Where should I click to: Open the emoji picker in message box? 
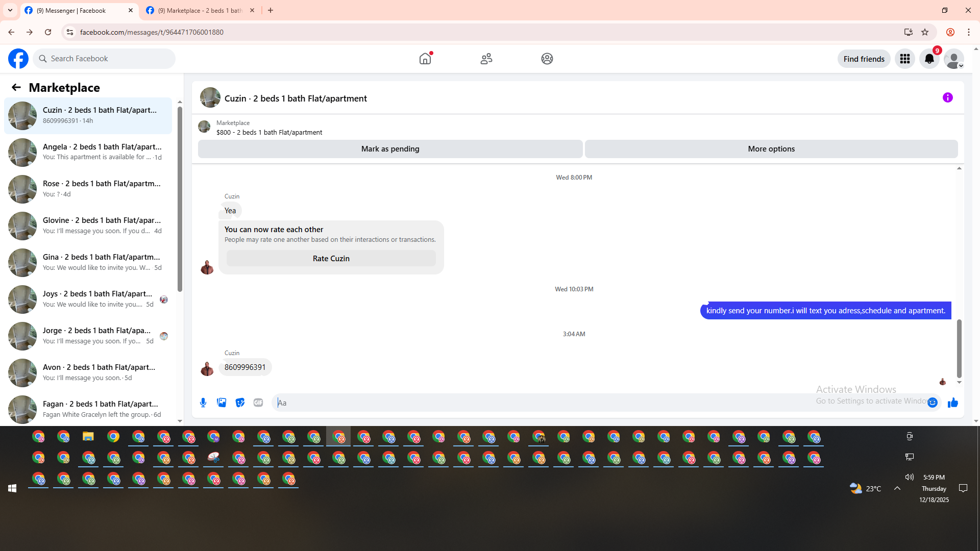coord(933,403)
